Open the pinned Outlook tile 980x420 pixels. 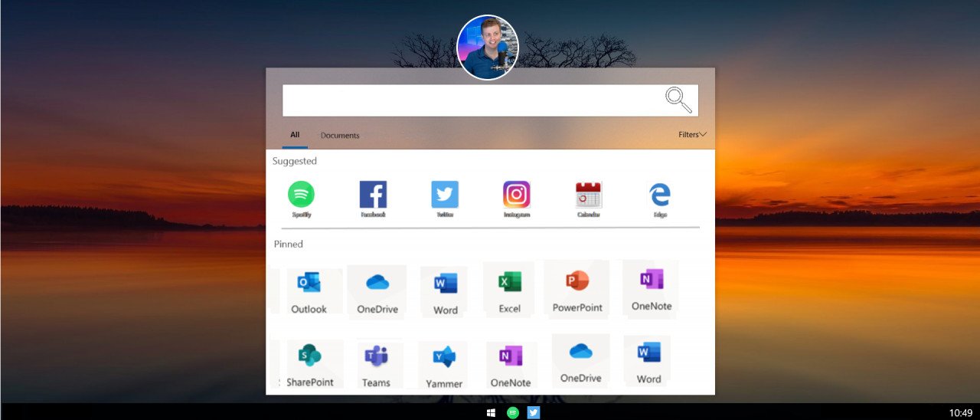click(309, 291)
